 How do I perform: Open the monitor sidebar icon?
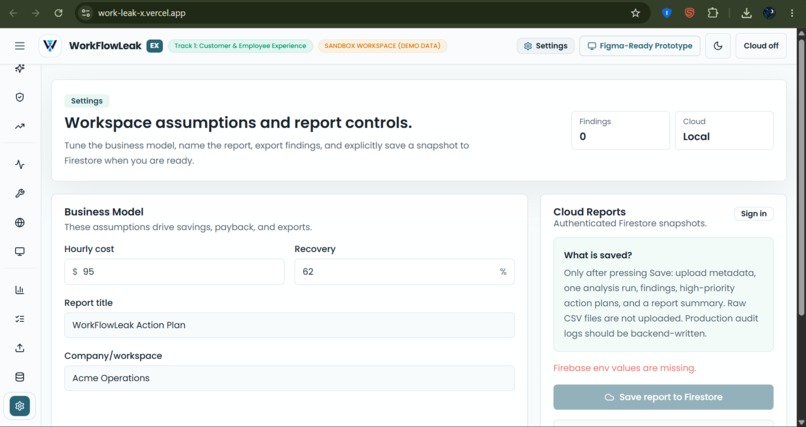click(x=20, y=251)
